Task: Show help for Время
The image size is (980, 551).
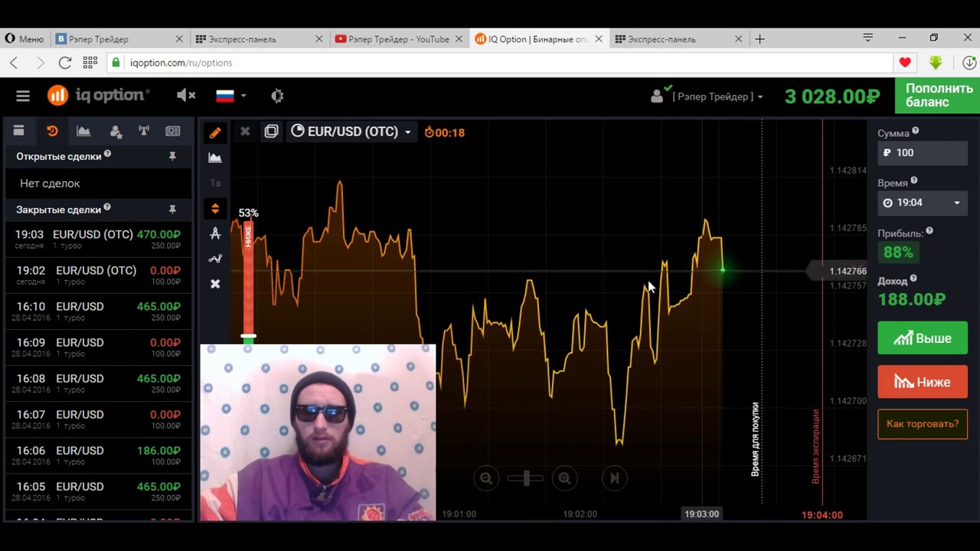Action: pos(914,181)
